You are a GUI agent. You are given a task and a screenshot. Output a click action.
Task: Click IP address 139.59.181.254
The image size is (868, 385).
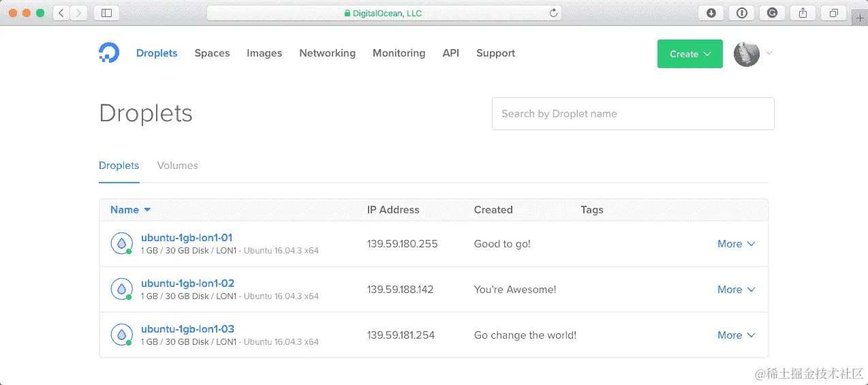[x=401, y=335]
